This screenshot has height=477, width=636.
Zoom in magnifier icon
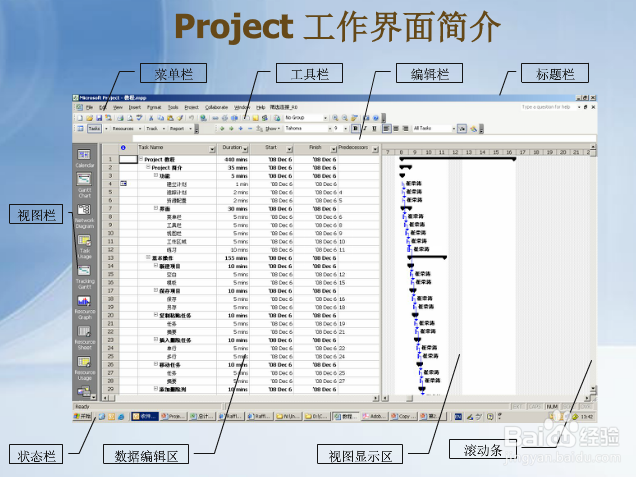click(335, 118)
